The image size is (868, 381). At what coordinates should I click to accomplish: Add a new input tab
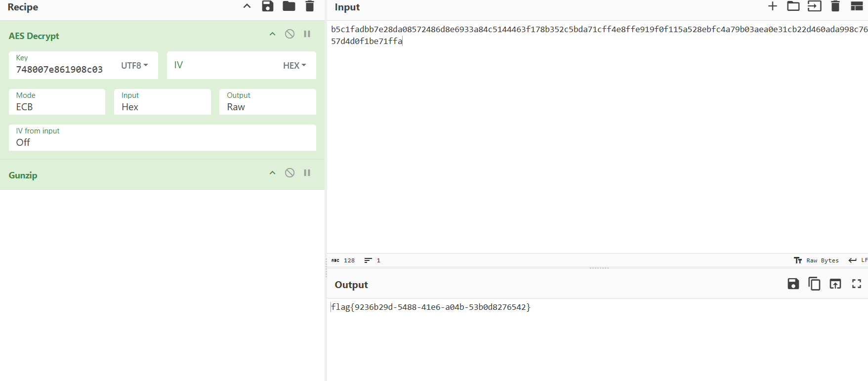point(773,6)
